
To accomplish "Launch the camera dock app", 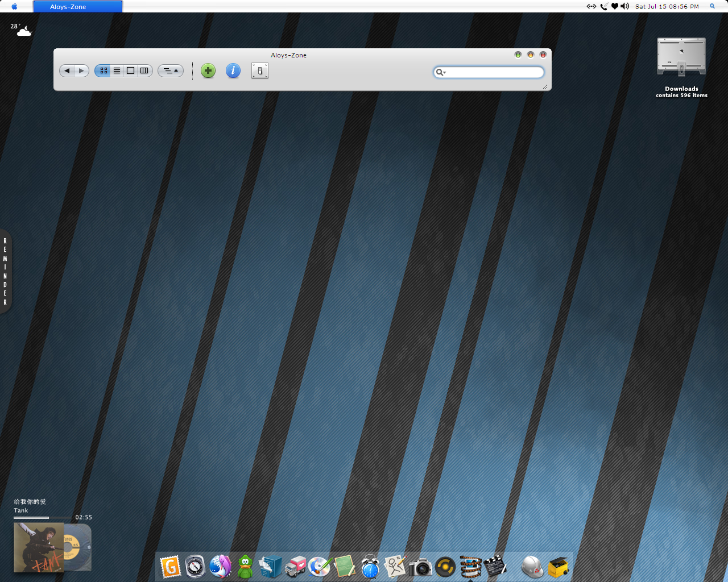I will pyautogui.click(x=420, y=567).
